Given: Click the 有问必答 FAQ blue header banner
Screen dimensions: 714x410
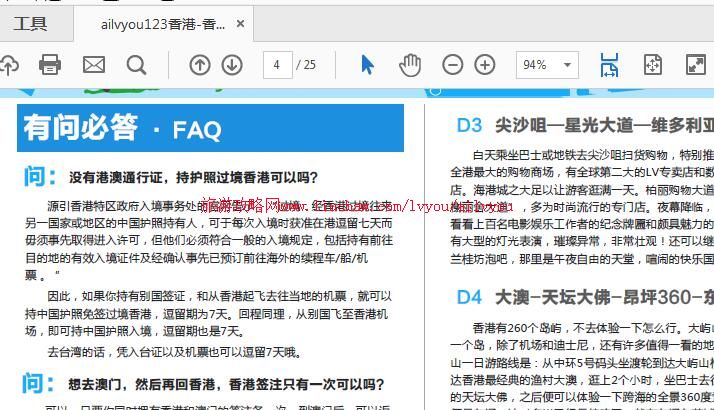Looking at the screenshot, I should point(211,128).
